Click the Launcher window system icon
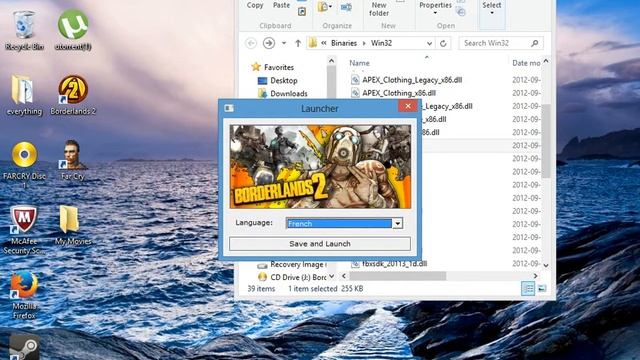This screenshot has width=640, height=360. [229, 108]
